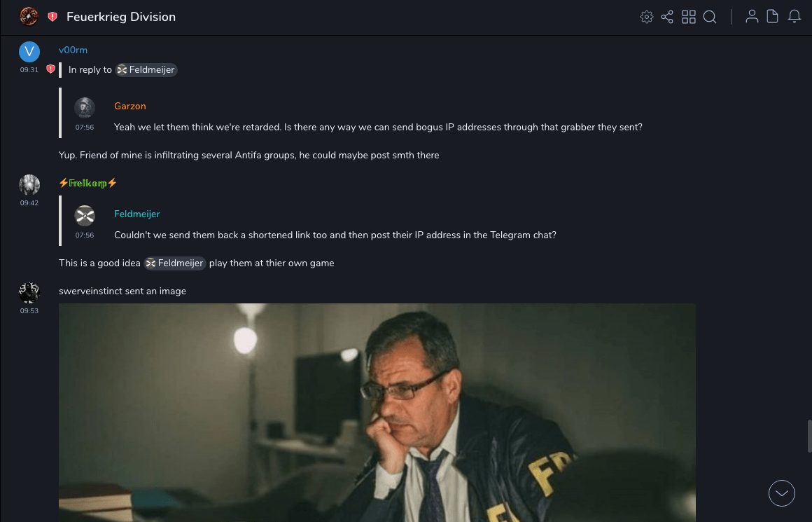This screenshot has width=812, height=522.
Task: Open notifications bell icon
Action: coord(794,17)
